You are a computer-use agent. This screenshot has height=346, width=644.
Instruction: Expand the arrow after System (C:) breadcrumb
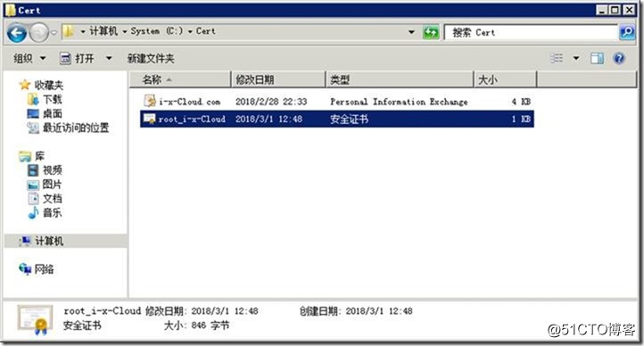click(190, 31)
